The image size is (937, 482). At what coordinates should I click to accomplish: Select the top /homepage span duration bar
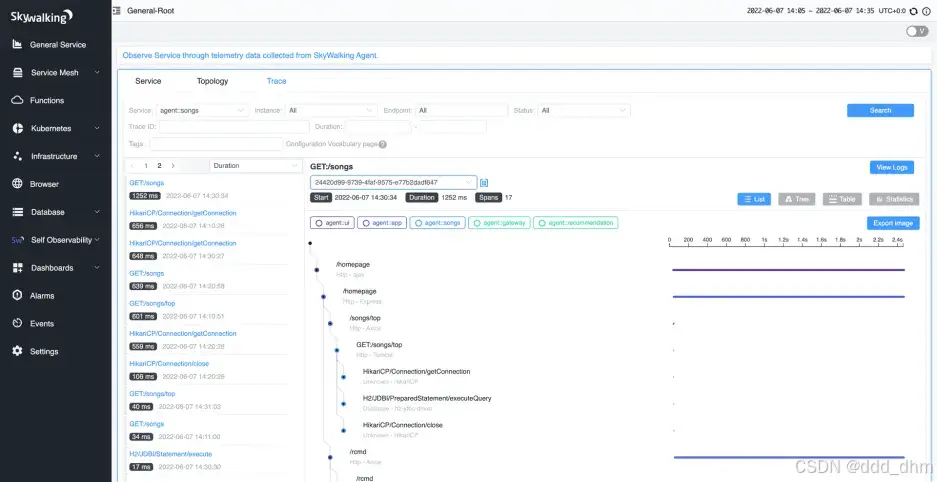(788, 270)
